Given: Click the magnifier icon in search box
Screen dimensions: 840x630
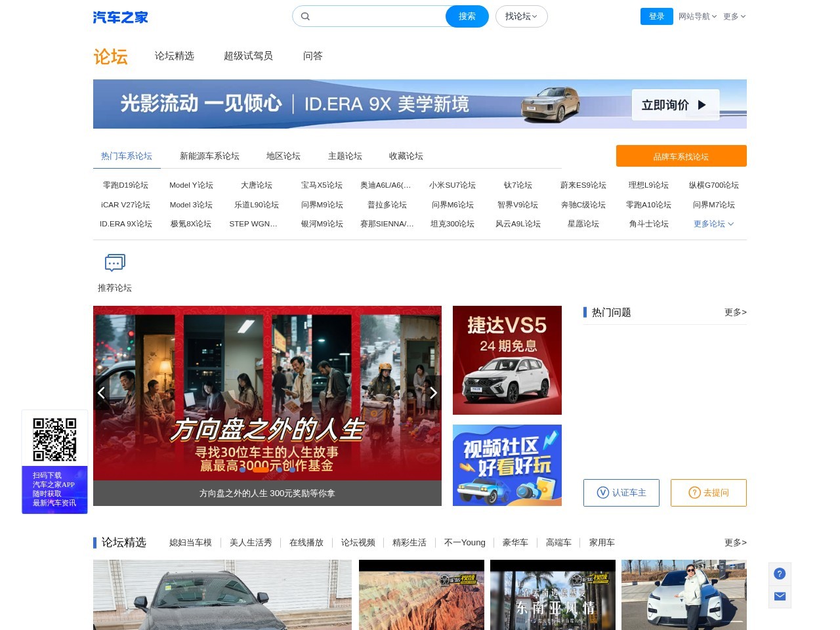Looking at the screenshot, I should point(305,16).
